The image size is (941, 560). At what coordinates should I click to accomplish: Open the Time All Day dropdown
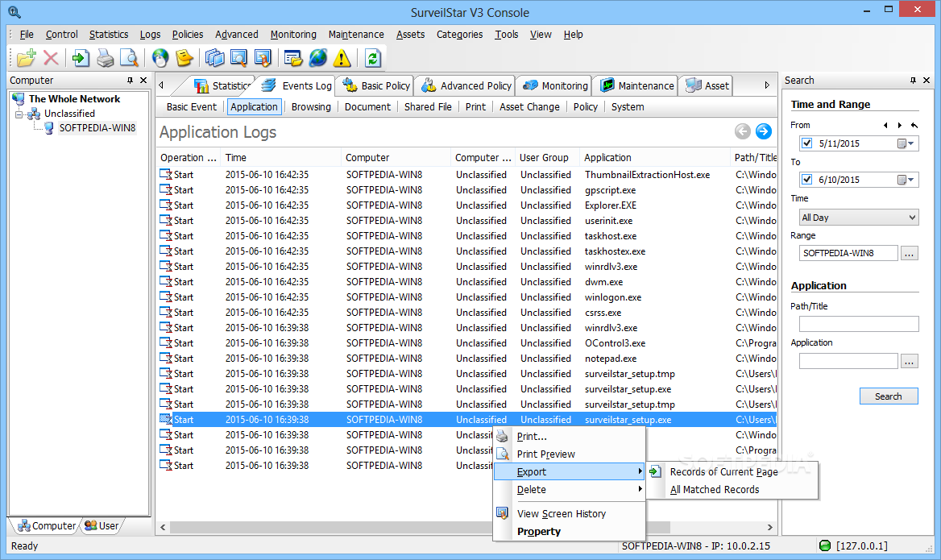(859, 218)
